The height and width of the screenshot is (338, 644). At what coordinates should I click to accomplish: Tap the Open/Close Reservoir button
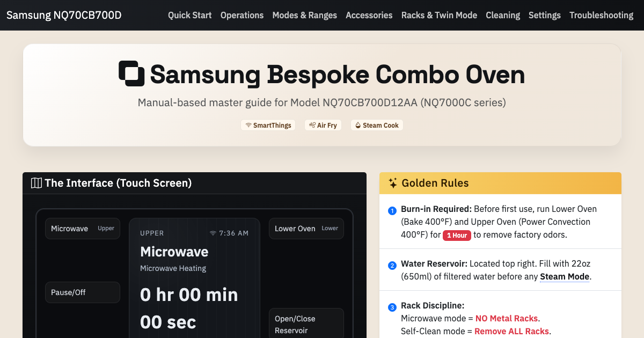tap(306, 324)
